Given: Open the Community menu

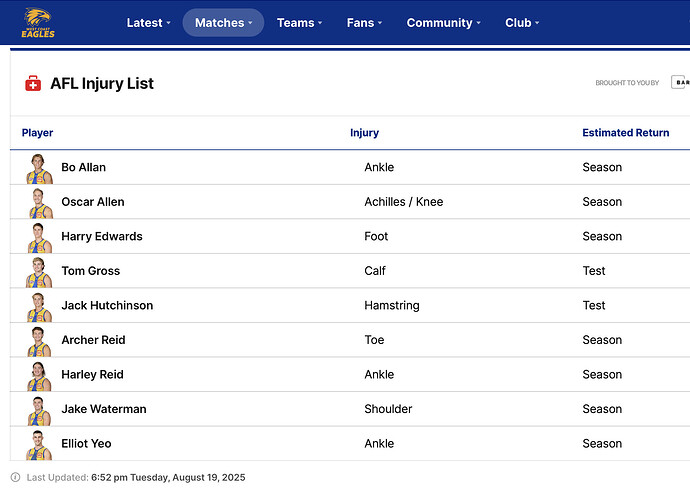Looking at the screenshot, I should coord(443,23).
